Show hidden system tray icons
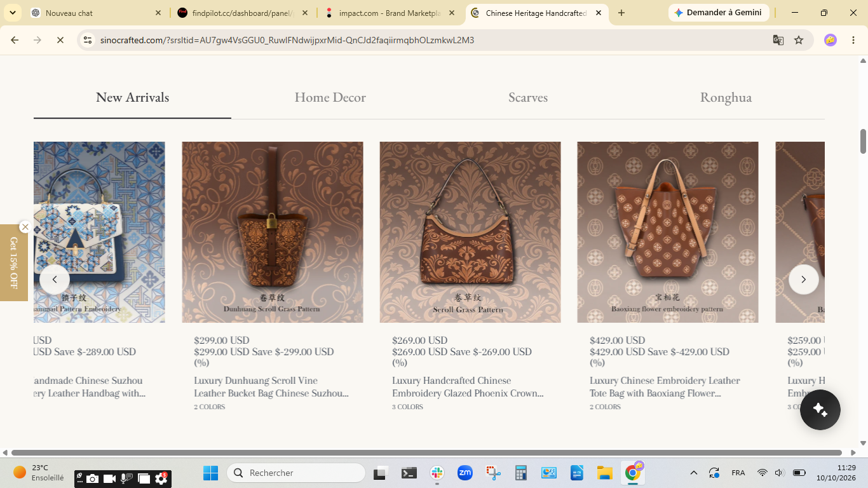868x488 pixels. point(694,473)
